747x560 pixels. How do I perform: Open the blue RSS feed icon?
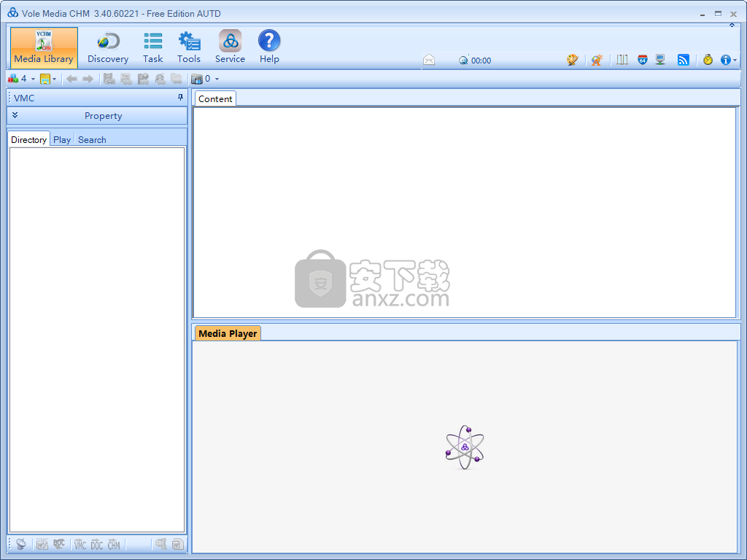(683, 60)
